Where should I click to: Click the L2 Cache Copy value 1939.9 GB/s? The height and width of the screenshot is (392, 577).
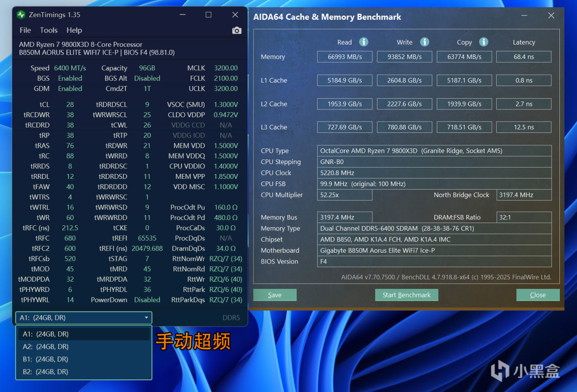coord(464,104)
